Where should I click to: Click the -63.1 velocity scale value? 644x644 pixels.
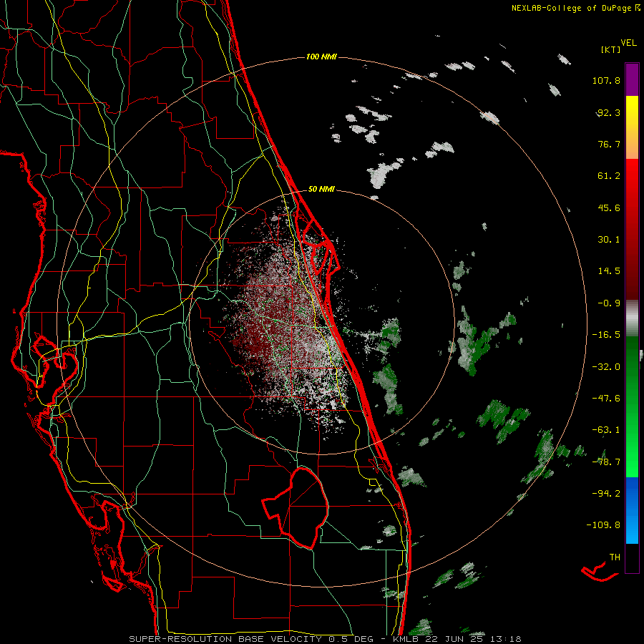(606, 430)
